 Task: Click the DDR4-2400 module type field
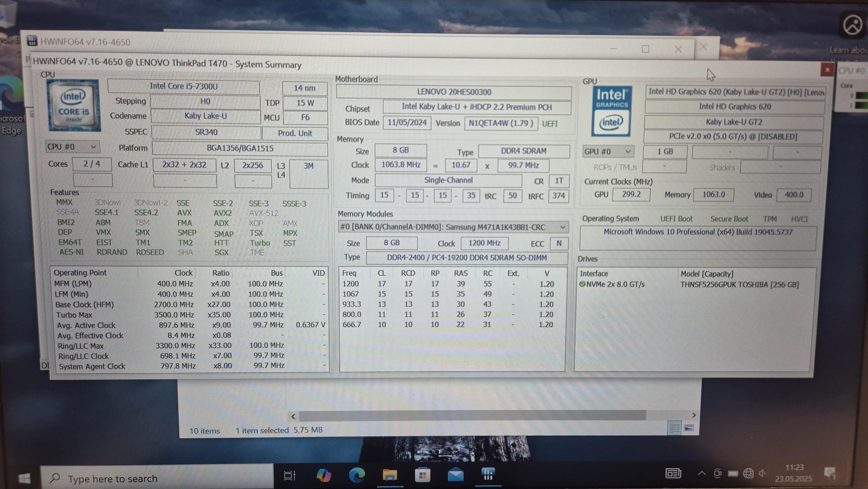point(467,258)
